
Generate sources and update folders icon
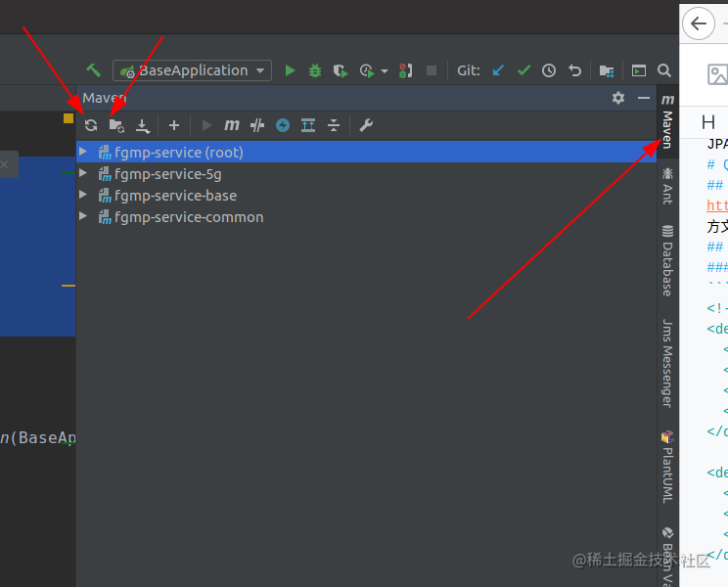pos(116,125)
